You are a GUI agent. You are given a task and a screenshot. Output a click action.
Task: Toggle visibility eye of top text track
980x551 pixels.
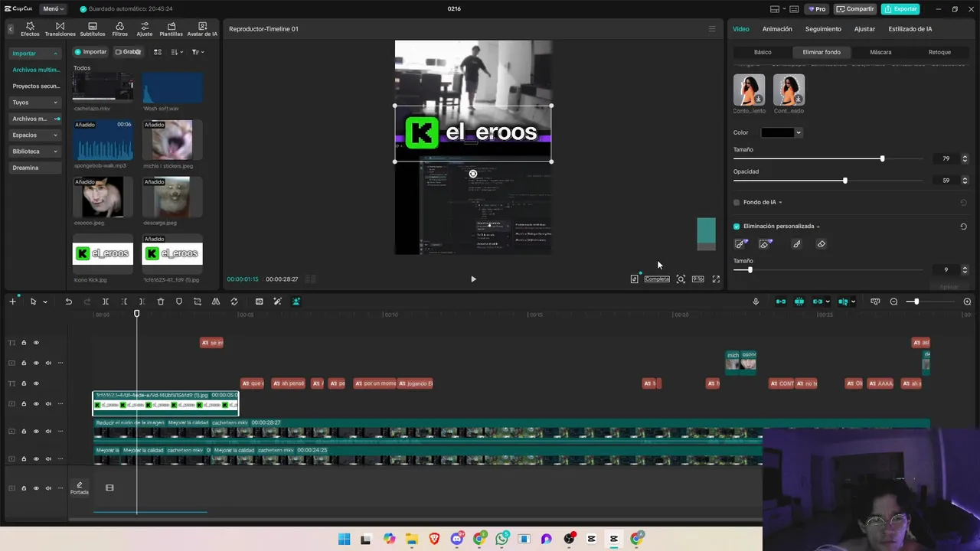tap(36, 343)
